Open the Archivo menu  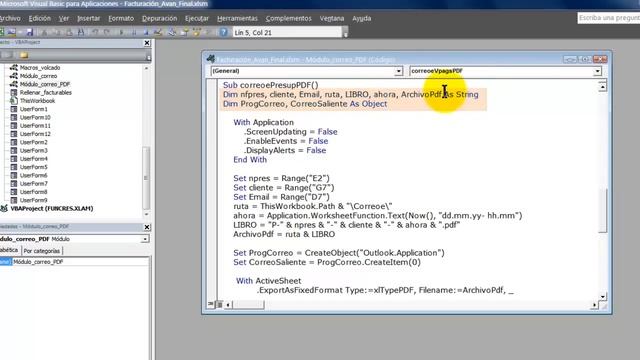point(10,18)
